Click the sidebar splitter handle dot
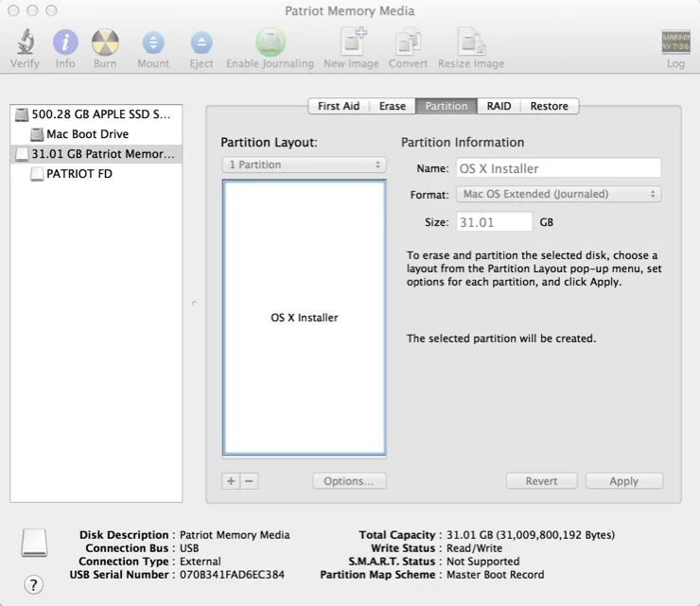This screenshot has width=700, height=606. point(194,303)
